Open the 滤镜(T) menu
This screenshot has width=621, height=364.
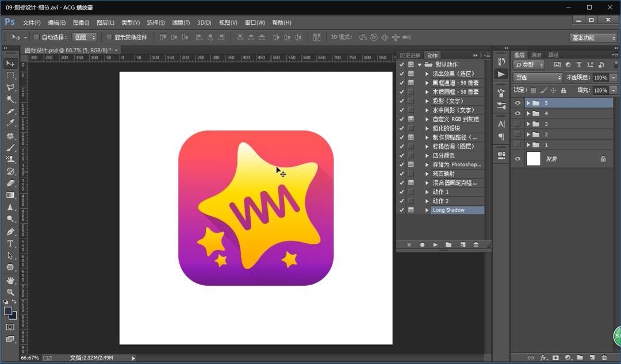pos(181,22)
